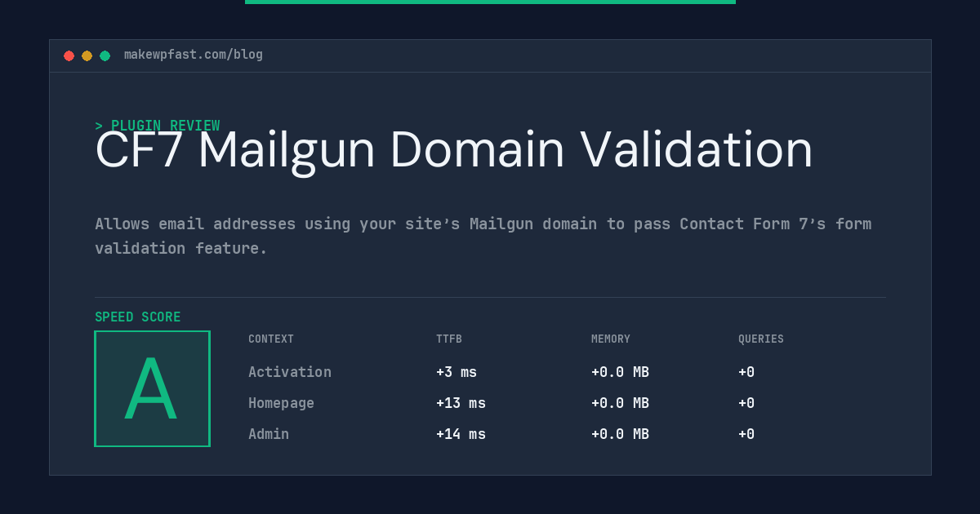Click the '+13 ms' TTFB value
Screen dimensions: 980x514
[461, 403]
